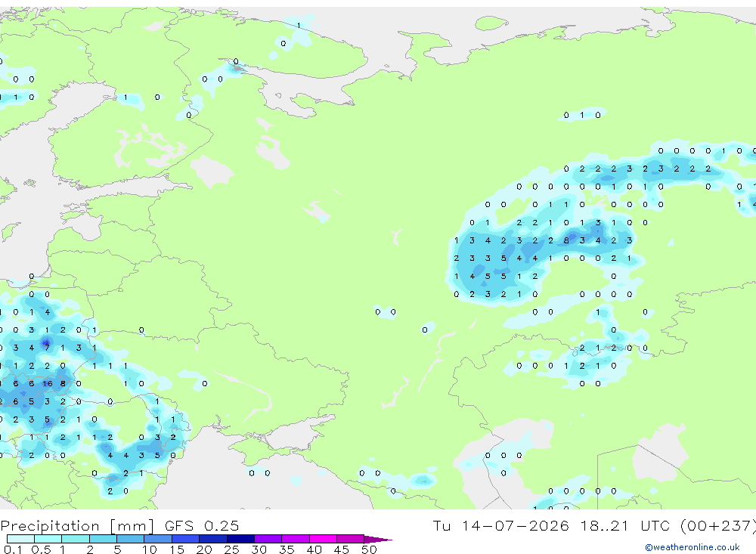Click the '18..21' time range text
This screenshot has height=554, width=756.
pyautogui.click(x=605, y=525)
